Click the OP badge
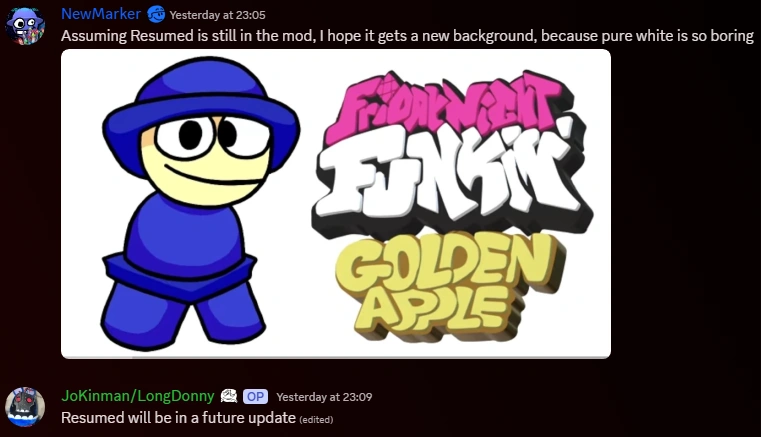 pos(255,397)
